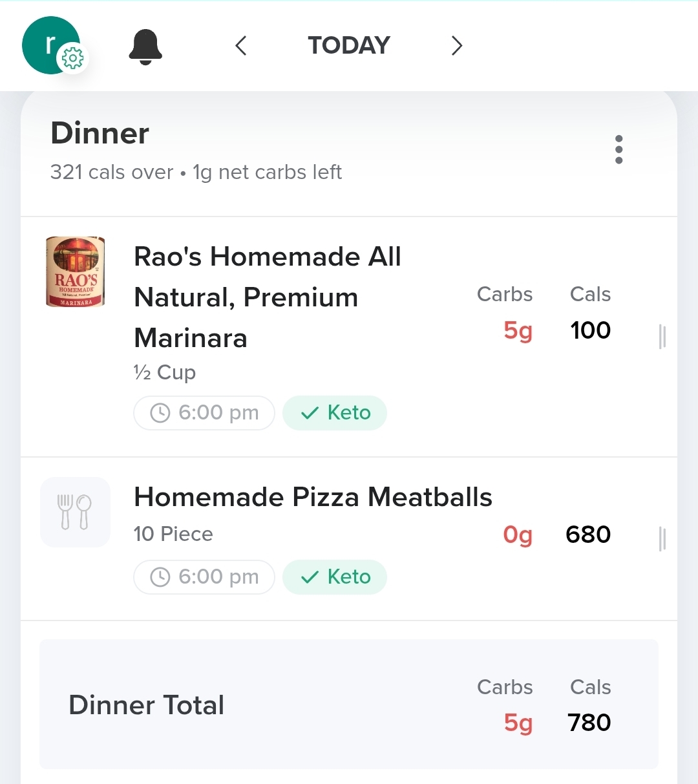Open Homemade Pizza Meatballs entry
Screen dimensions: 698x784
tap(313, 497)
